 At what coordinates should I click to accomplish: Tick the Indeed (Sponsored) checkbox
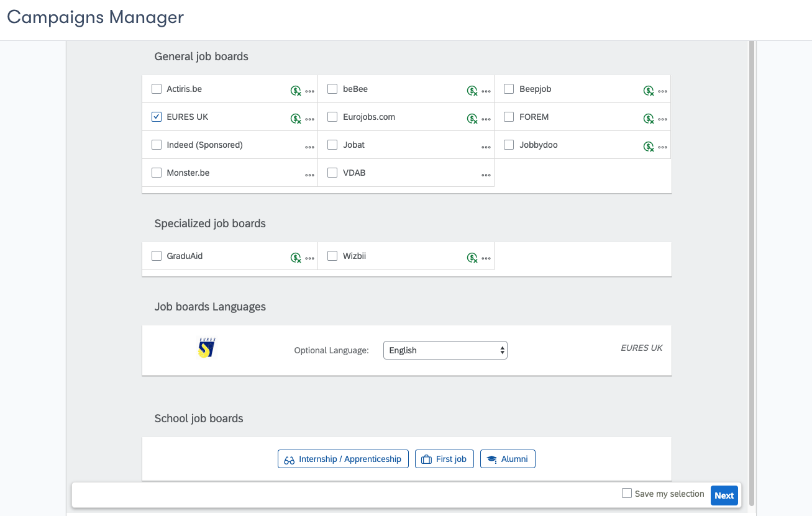coord(157,145)
